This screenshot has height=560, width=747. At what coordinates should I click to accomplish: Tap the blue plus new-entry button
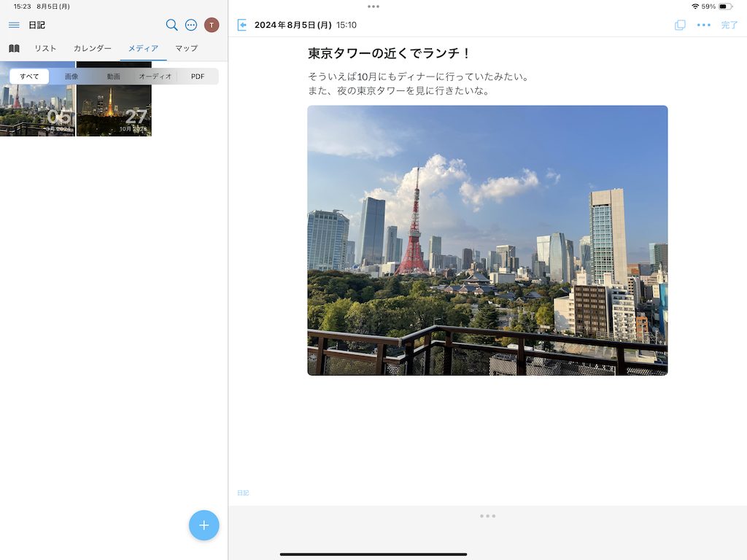coord(204,525)
